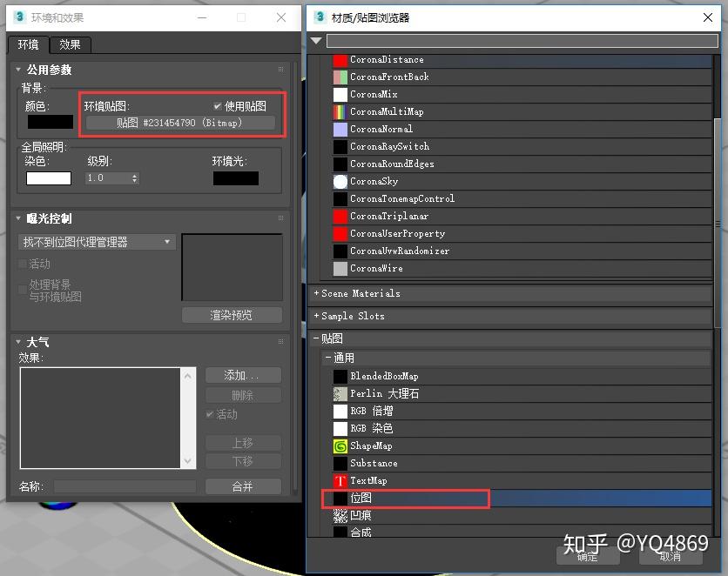Collapse the 通用 subgroup
The image size is (728, 576).
(327, 358)
